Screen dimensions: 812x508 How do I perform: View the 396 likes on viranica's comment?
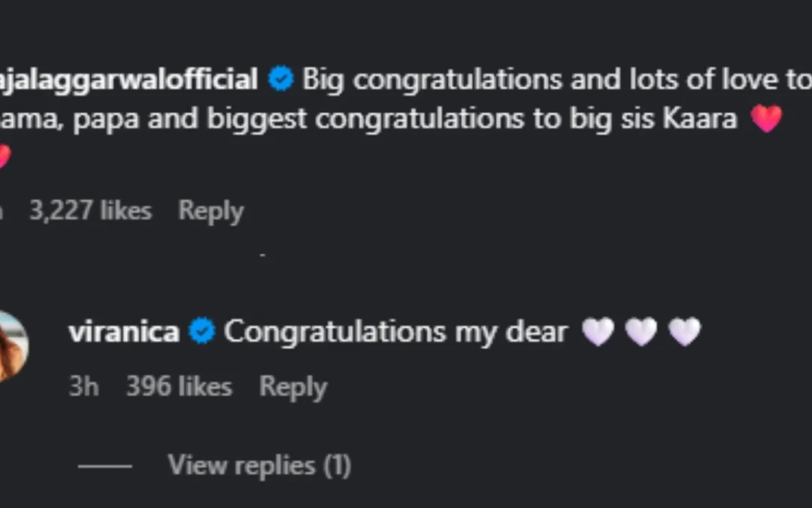coord(180,386)
